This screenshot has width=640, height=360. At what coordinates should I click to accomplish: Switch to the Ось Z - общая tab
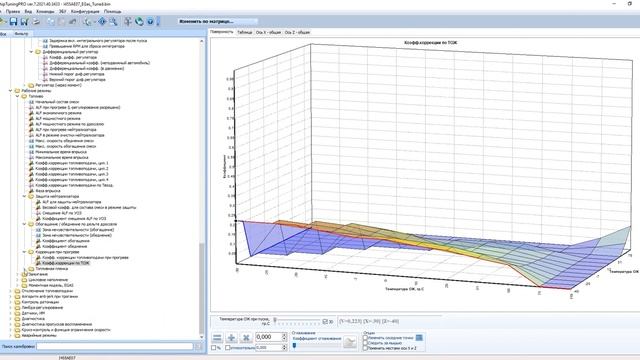pos(297,32)
